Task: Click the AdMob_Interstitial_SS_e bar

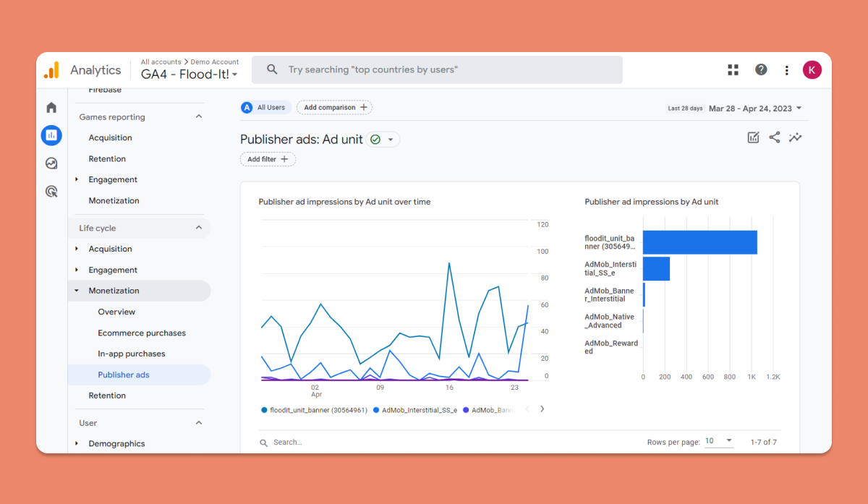Action: (656, 269)
